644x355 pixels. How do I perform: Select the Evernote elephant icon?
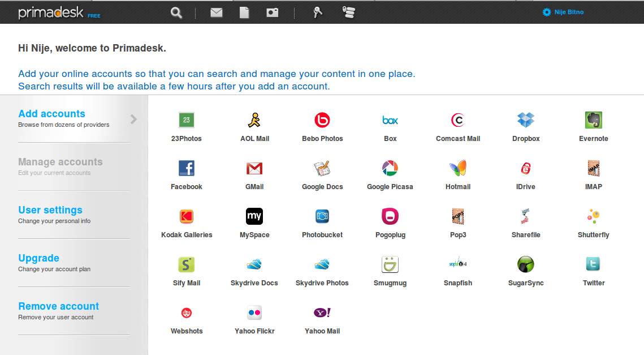coord(593,120)
